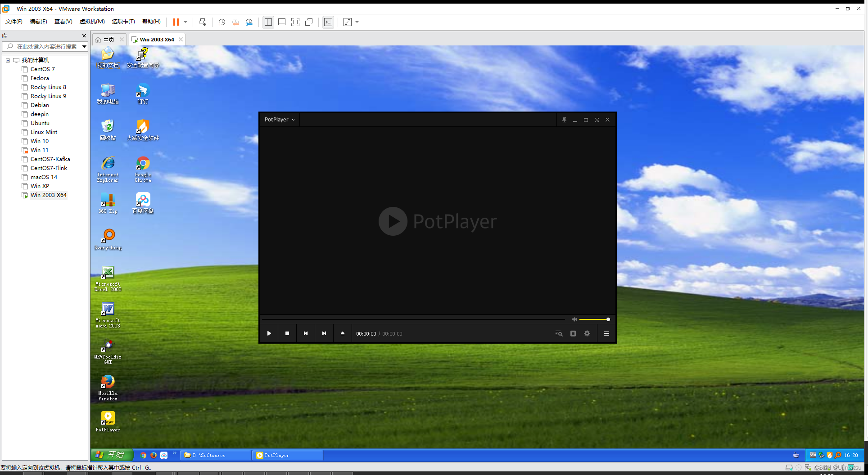This screenshot has height=475, width=868.
Task: Send Ctrl+Alt+Del to the VM
Action: tap(203, 22)
